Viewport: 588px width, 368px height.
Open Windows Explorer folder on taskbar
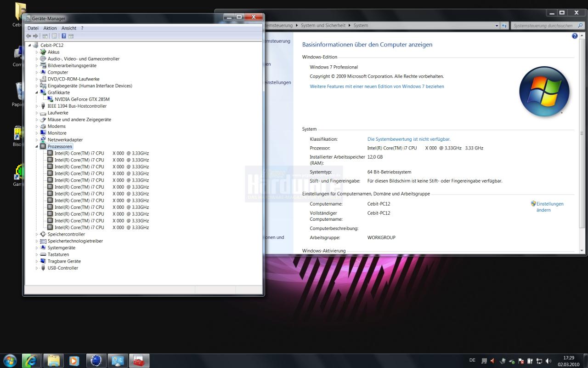[x=53, y=361]
